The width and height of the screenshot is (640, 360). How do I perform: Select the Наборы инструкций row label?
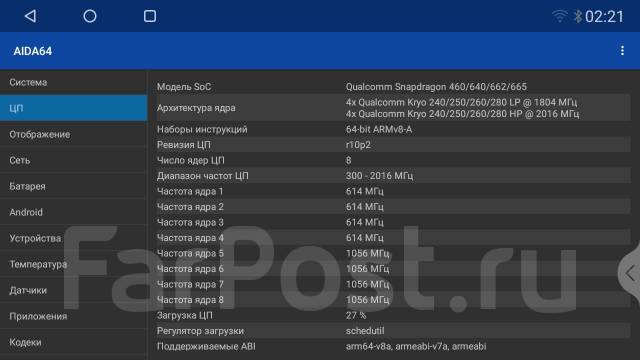[x=202, y=129]
